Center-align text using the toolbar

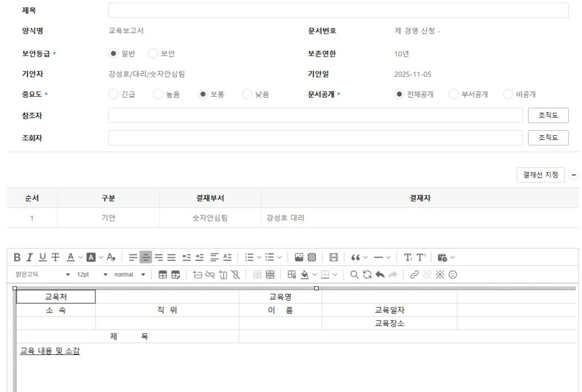[145, 257]
